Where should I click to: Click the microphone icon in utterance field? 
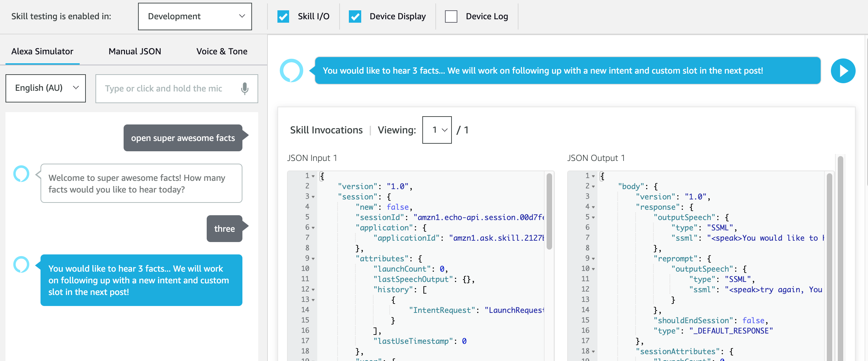click(x=244, y=89)
